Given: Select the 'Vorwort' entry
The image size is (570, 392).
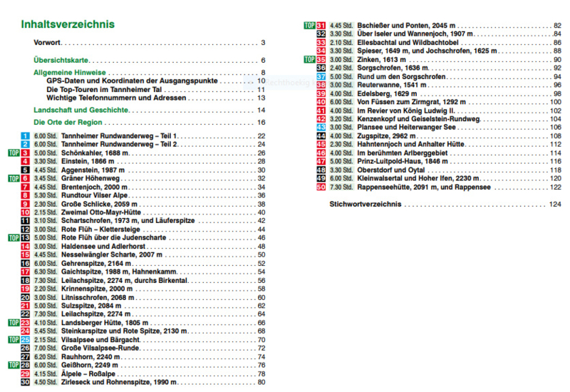Looking at the screenshot, I should point(47,42).
